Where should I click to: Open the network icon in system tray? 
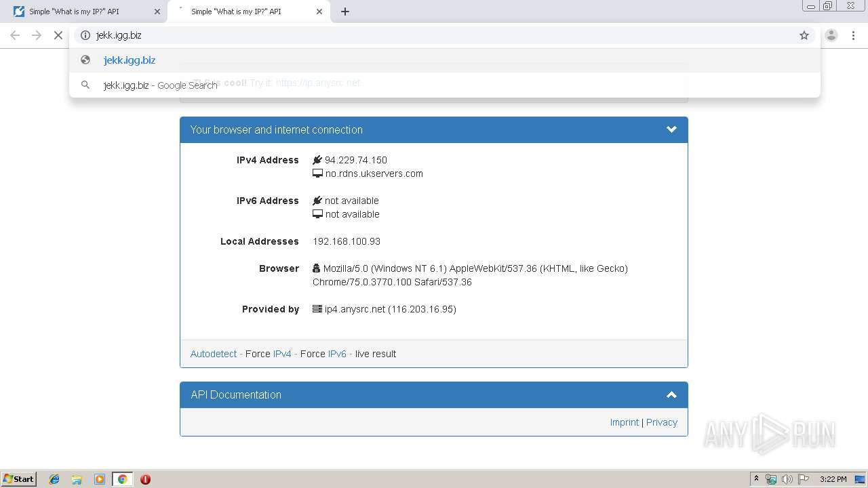coord(771,479)
